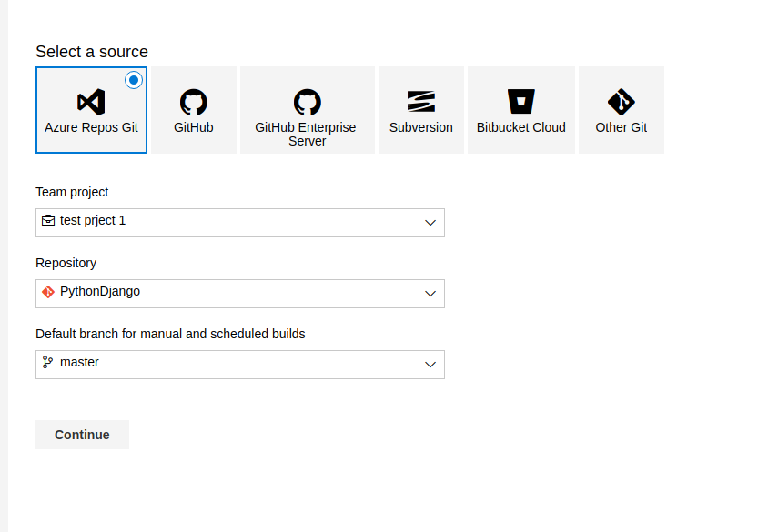Toggle the Azure Repos Git radio button
Screen dimensions: 758x532
tap(134, 80)
